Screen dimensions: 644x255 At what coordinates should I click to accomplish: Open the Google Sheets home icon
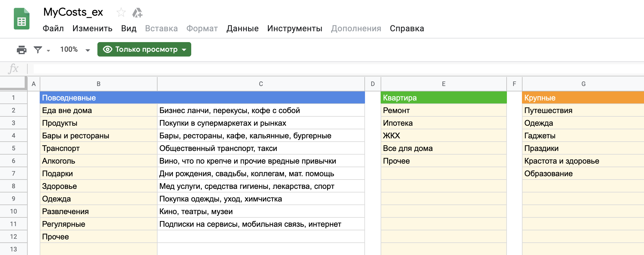(x=22, y=19)
